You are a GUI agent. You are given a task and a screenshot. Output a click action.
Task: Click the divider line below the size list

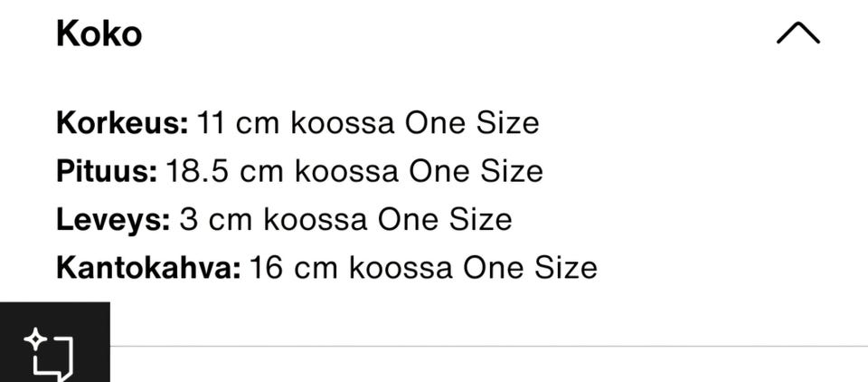tap(488, 346)
